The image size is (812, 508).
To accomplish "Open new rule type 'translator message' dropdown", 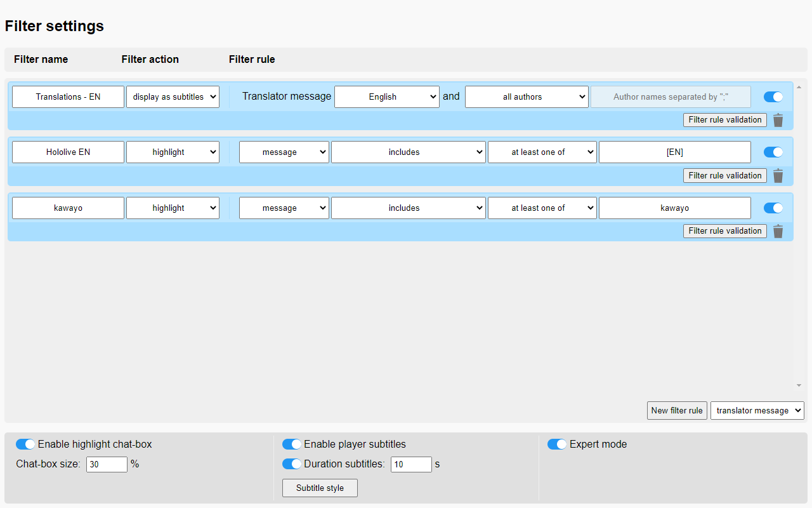I will coord(757,411).
